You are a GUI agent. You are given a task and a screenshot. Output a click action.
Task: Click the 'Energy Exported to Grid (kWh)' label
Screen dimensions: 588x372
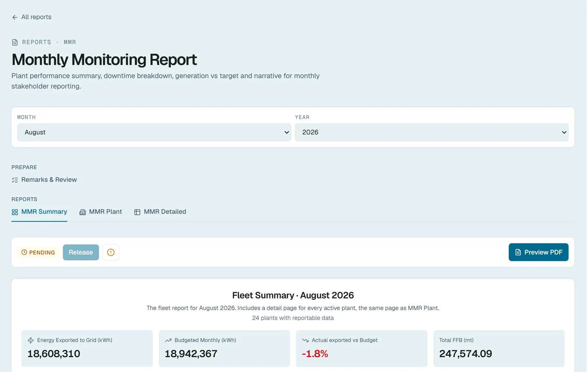point(75,340)
